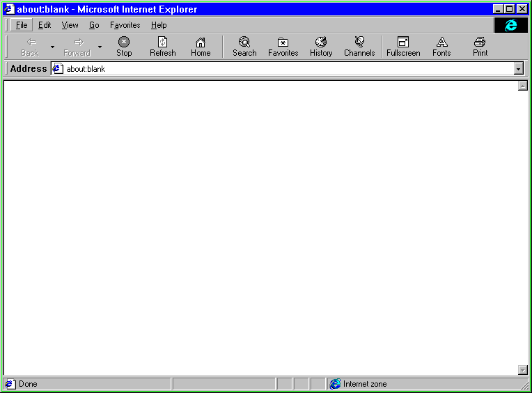
Task: Open the Channels bar
Action: 359,47
